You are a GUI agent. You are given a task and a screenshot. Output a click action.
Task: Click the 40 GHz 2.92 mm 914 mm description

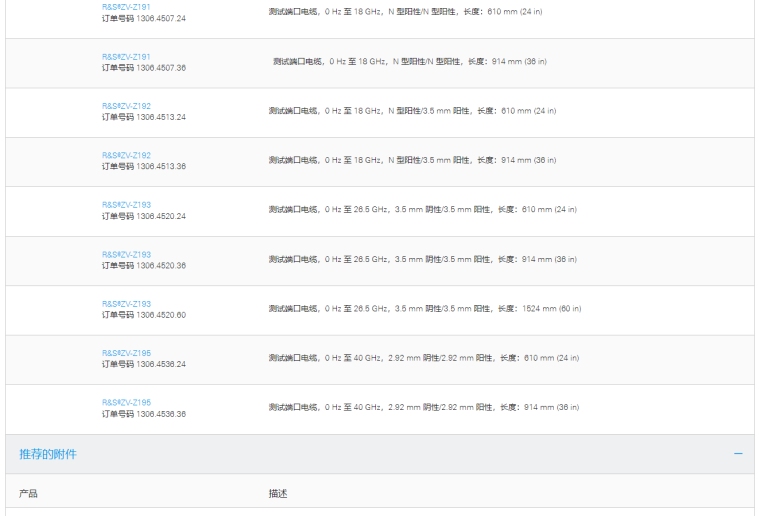click(424, 407)
